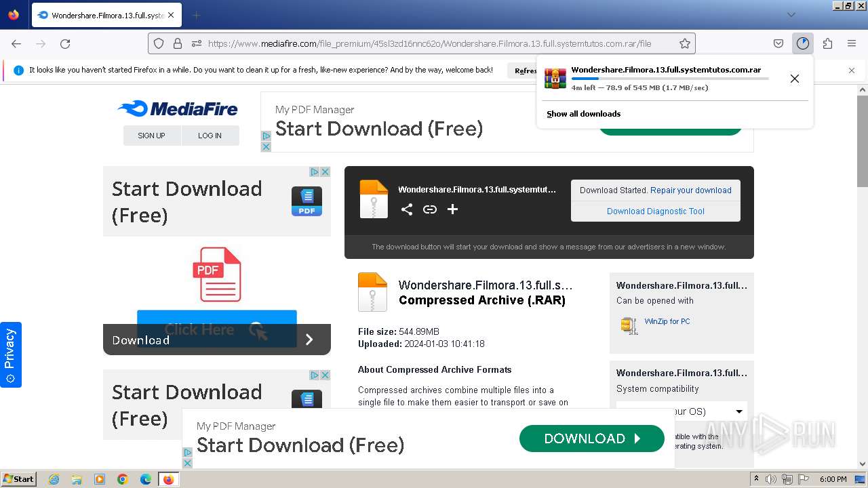Launch Edge from taskbar
The image size is (868, 488).
tap(145, 479)
